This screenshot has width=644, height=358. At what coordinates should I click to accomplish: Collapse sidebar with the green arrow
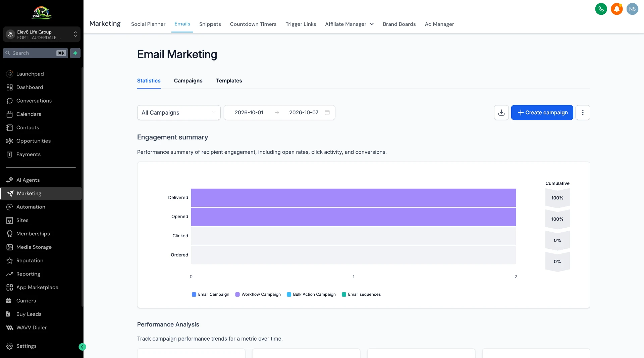coord(82,347)
